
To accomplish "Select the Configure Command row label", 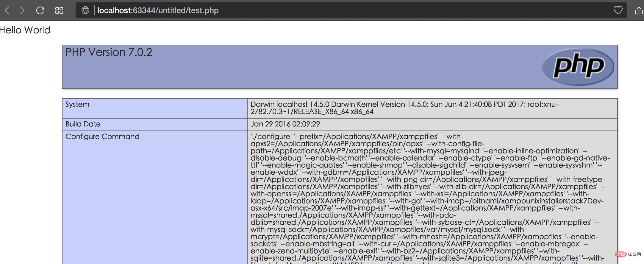I will 102,136.
